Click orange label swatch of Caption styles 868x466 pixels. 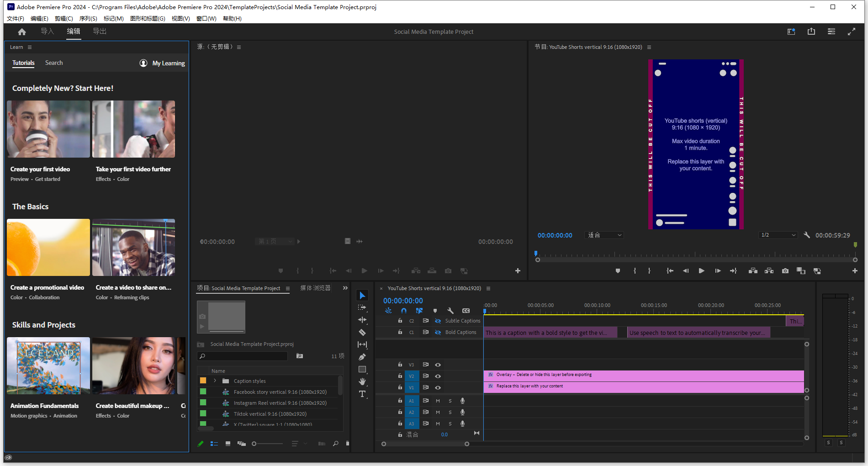[x=203, y=381]
